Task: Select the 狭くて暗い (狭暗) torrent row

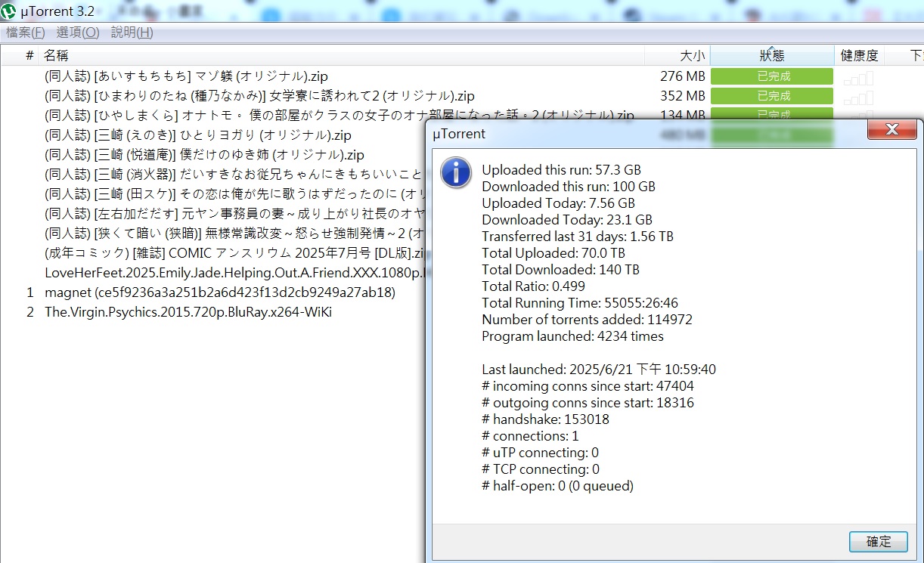Action: pos(234,234)
